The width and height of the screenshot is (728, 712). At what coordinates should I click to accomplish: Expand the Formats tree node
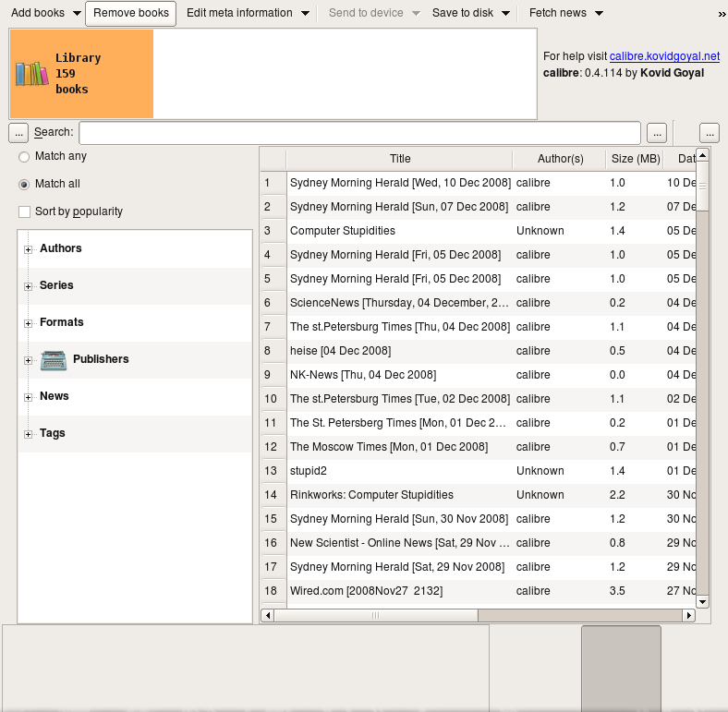tap(29, 323)
